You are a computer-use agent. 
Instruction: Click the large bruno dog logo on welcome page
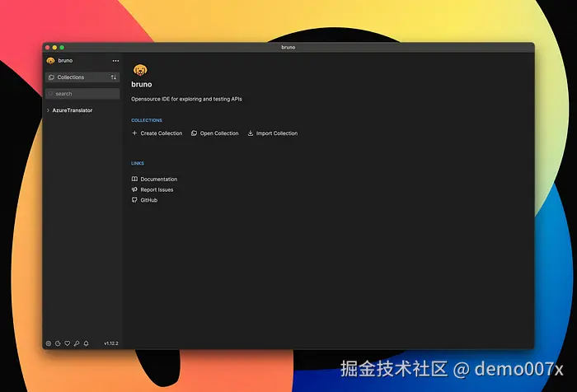coord(140,69)
